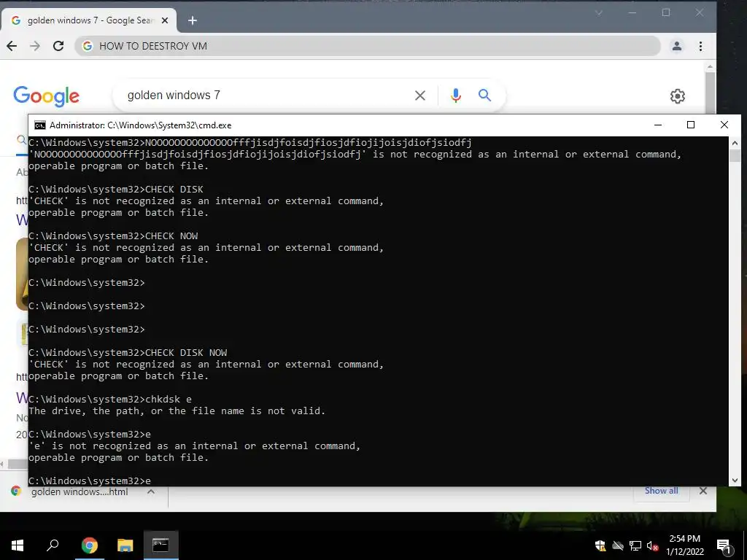
Task: Minimize the cmd.exe window
Action: point(658,125)
